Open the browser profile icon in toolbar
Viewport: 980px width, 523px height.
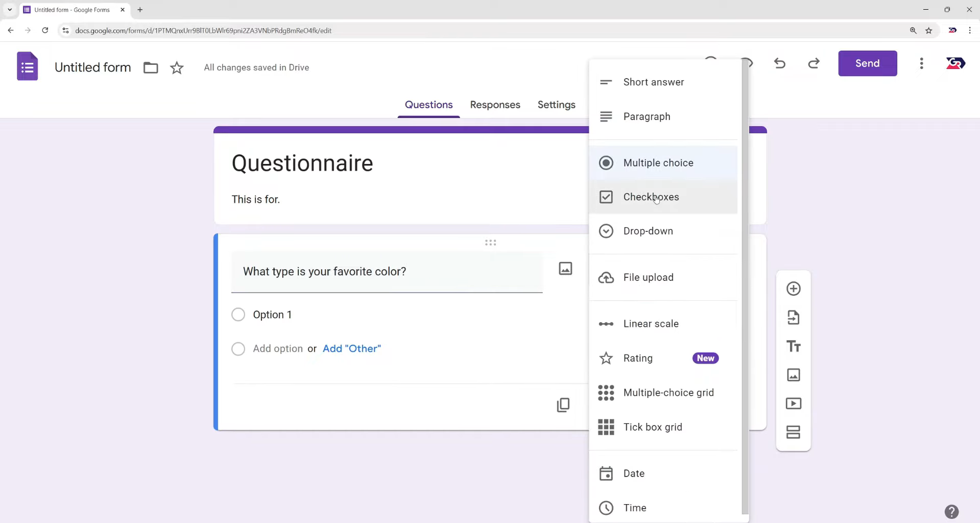[x=952, y=31]
